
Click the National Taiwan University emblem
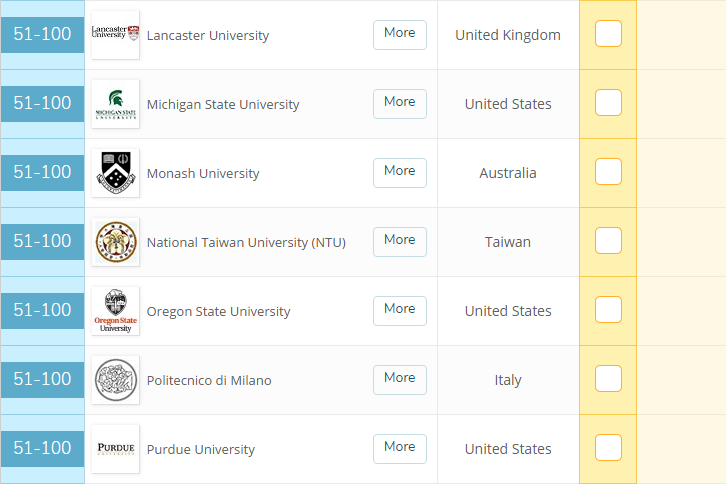click(x=115, y=242)
